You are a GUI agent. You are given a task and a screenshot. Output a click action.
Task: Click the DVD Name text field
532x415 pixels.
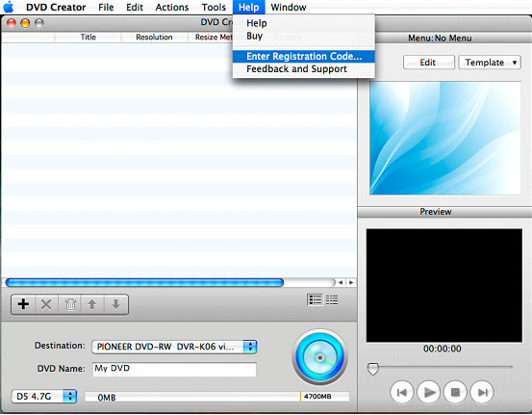click(x=174, y=369)
